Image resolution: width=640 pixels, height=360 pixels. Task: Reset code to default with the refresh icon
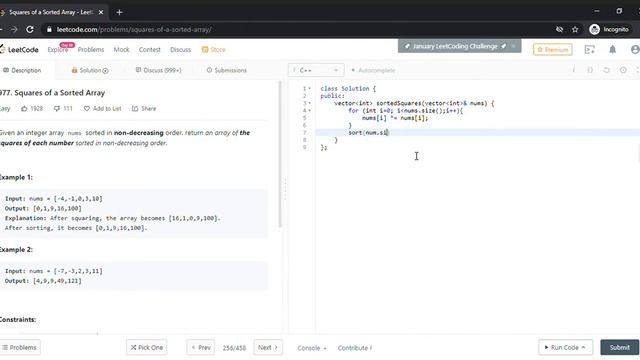[x=607, y=70]
